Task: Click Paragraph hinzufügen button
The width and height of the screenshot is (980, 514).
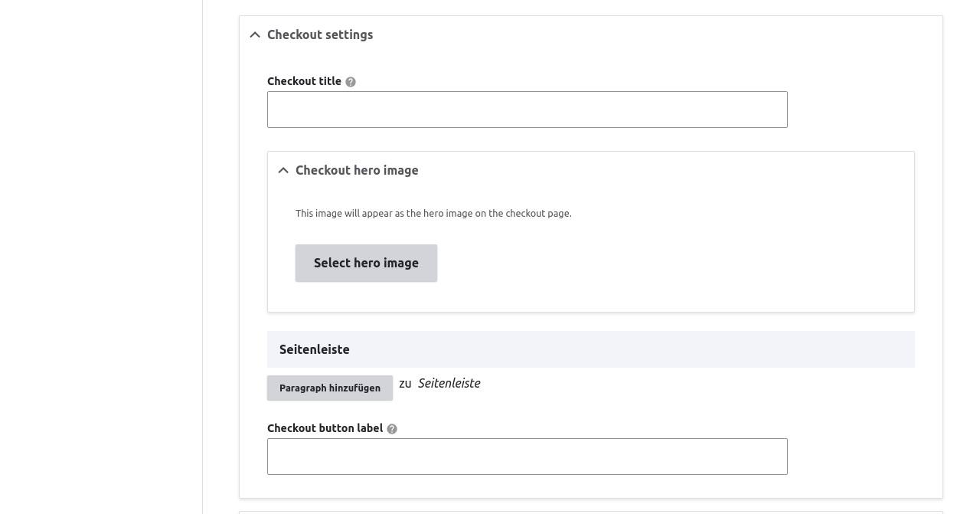Action: click(330, 388)
